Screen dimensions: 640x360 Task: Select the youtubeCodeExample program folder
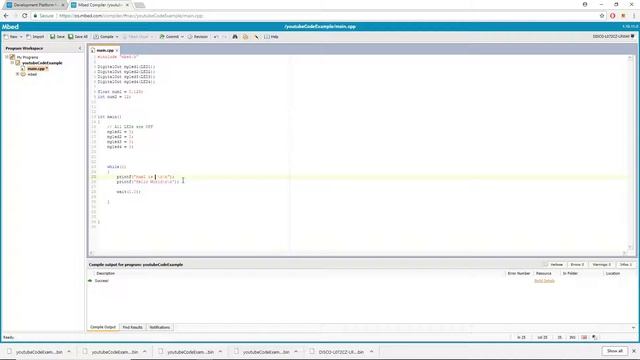(x=42, y=63)
